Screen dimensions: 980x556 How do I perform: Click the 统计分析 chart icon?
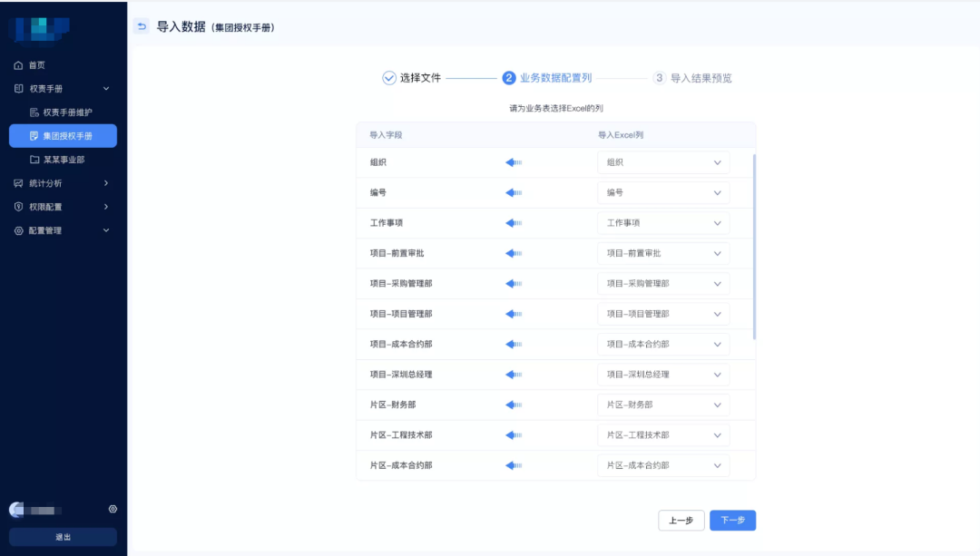[18, 183]
